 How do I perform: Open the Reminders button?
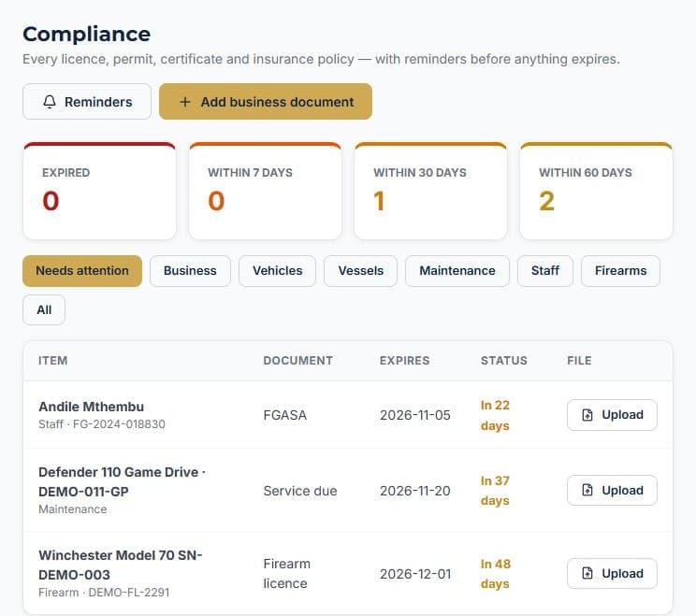pos(87,102)
